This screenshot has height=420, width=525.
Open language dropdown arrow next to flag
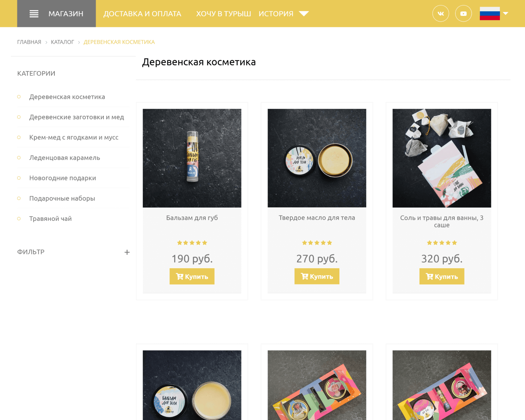pos(505,14)
